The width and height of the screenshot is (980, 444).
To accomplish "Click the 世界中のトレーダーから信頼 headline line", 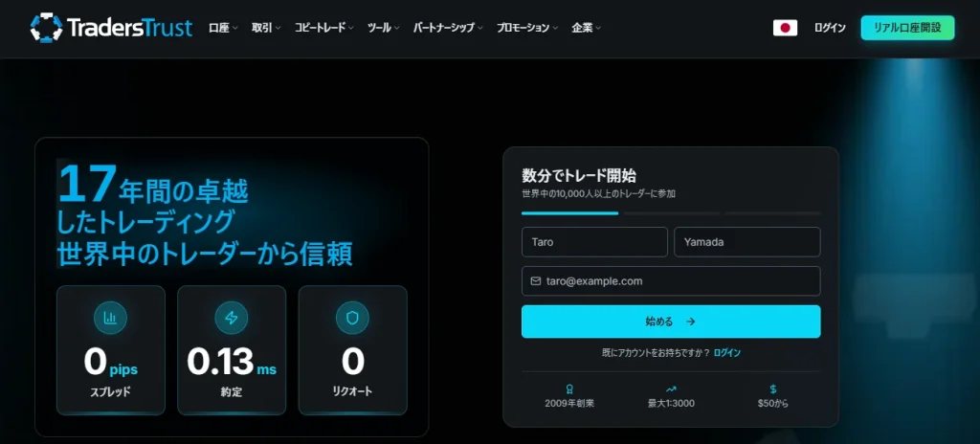I will point(205,254).
